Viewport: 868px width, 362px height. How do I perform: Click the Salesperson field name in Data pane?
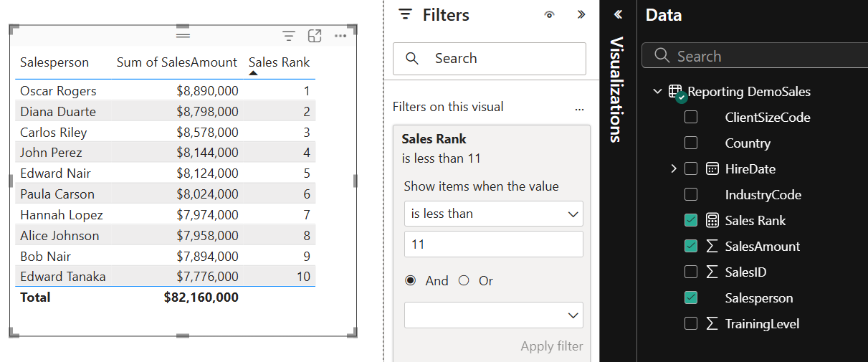[x=759, y=298]
